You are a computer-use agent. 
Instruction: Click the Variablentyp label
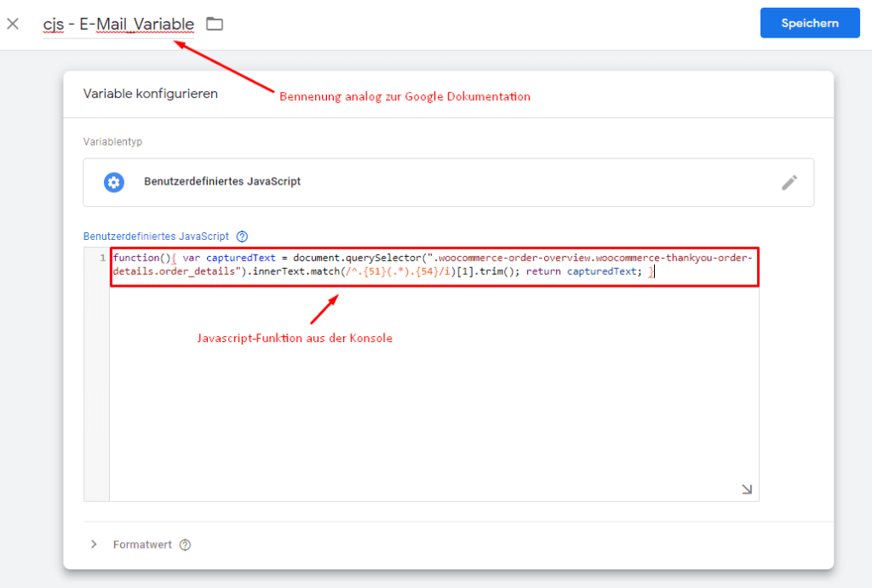click(x=113, y=142)
